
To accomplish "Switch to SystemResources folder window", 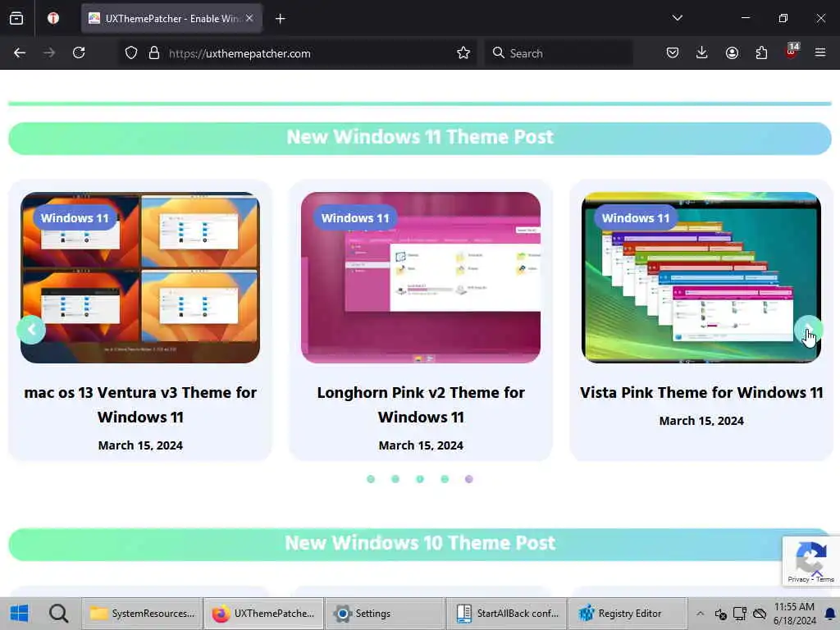I will (142, 614).
